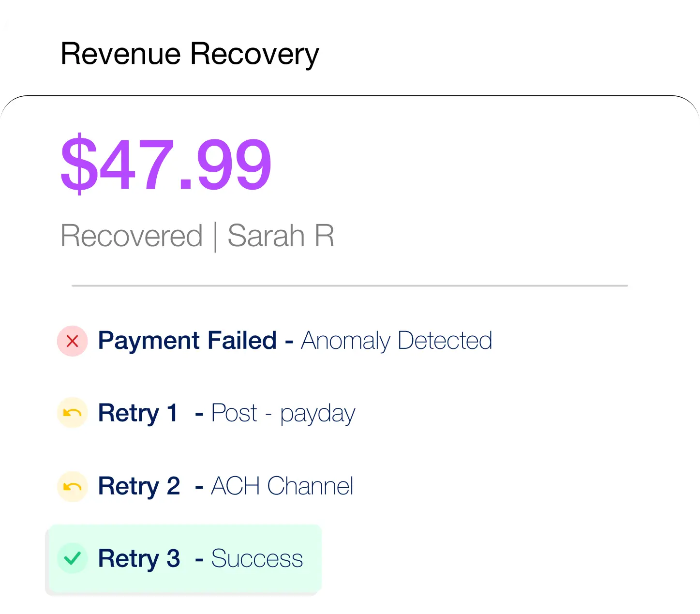The image size is (700, 614).
Task: Click the yellow retry arrow beside Retry 2
Action: tap(73, 486)
